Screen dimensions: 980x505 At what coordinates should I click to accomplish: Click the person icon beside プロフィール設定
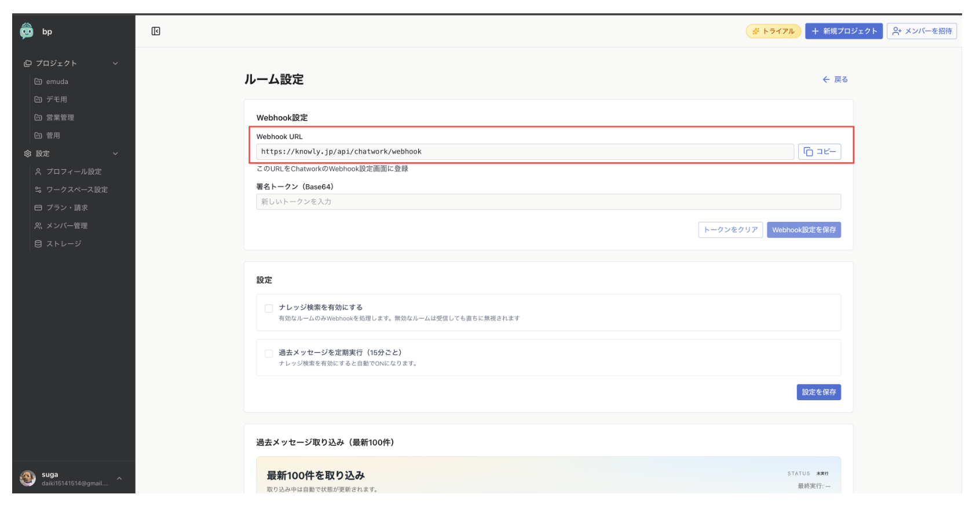38,171
